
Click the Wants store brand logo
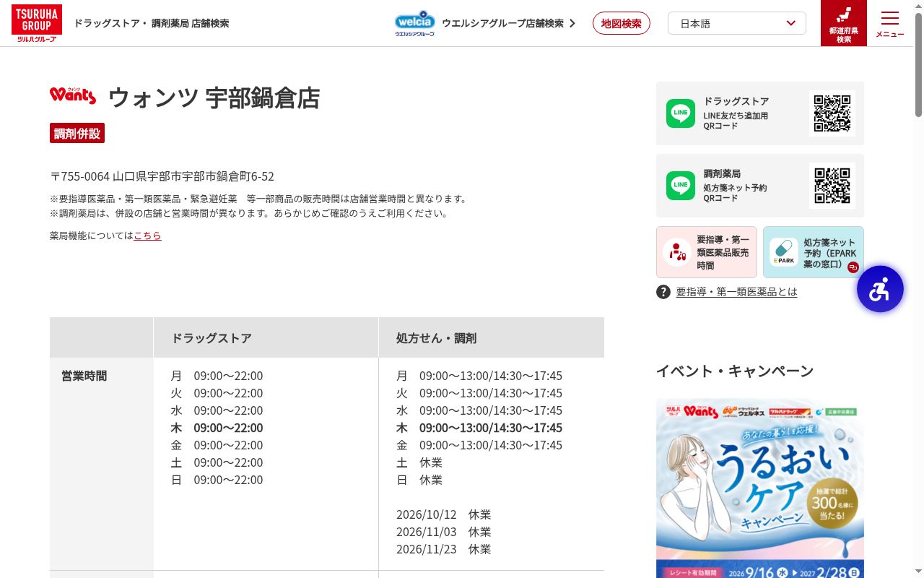coord(73,95)
